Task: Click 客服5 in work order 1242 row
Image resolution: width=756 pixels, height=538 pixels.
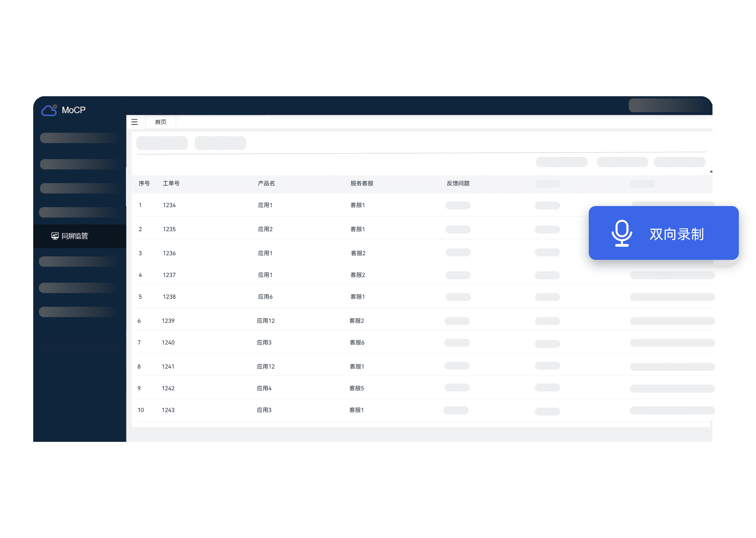Action: point(357,388)
